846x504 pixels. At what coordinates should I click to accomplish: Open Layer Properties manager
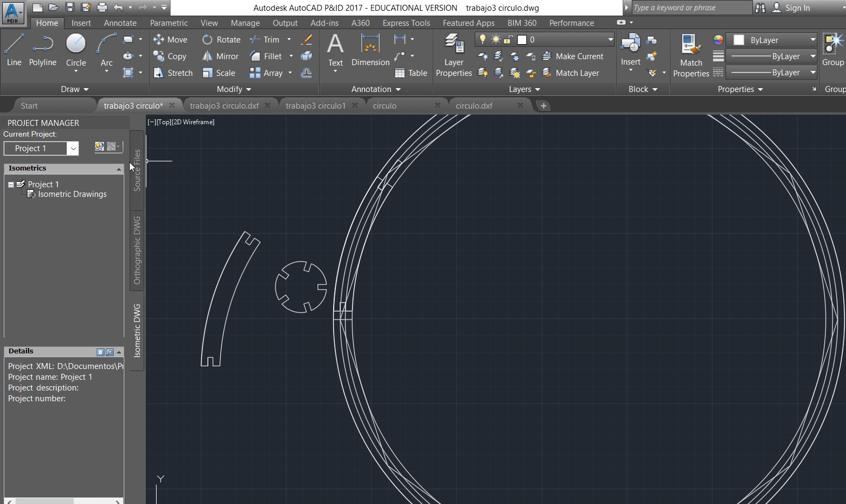point(454,55)
